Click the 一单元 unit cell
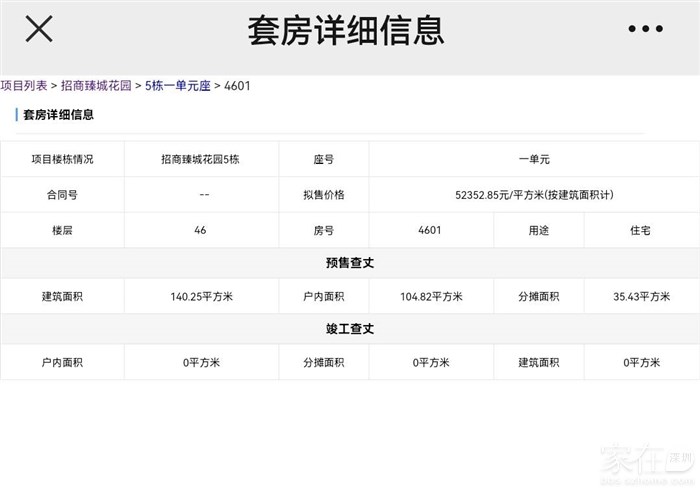Image resolution: width=700 pixels, height=488 pixels. coord(534,160)
